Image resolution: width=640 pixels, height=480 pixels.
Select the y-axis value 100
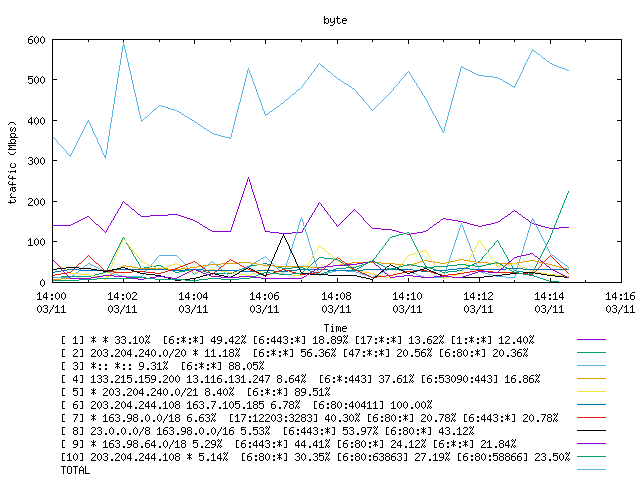[x=36, y=242]
